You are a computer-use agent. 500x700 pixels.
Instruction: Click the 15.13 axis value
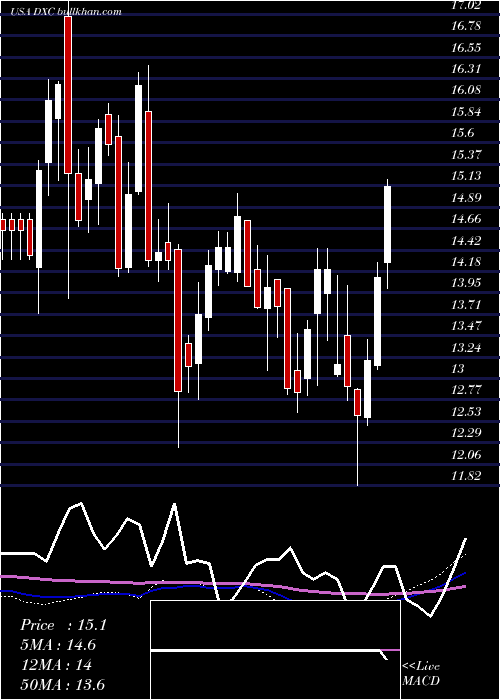point(466,176)
